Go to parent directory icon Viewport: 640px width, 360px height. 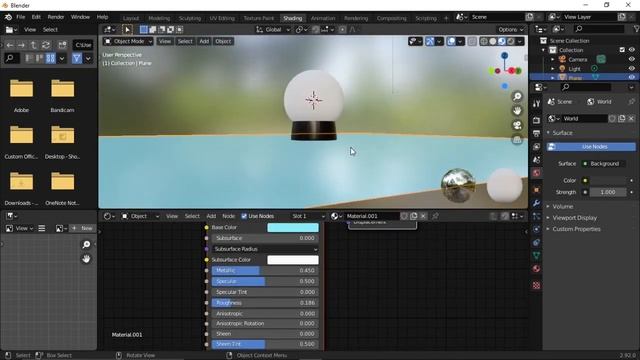tap(34, 45)
